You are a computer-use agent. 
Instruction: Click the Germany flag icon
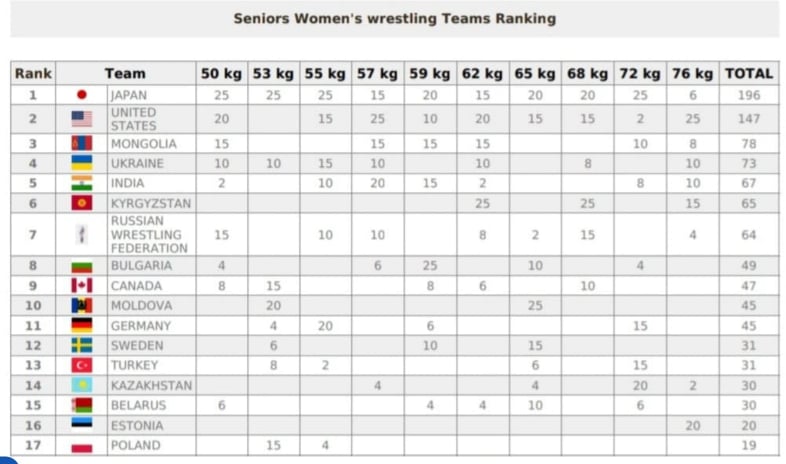point(82,326)
